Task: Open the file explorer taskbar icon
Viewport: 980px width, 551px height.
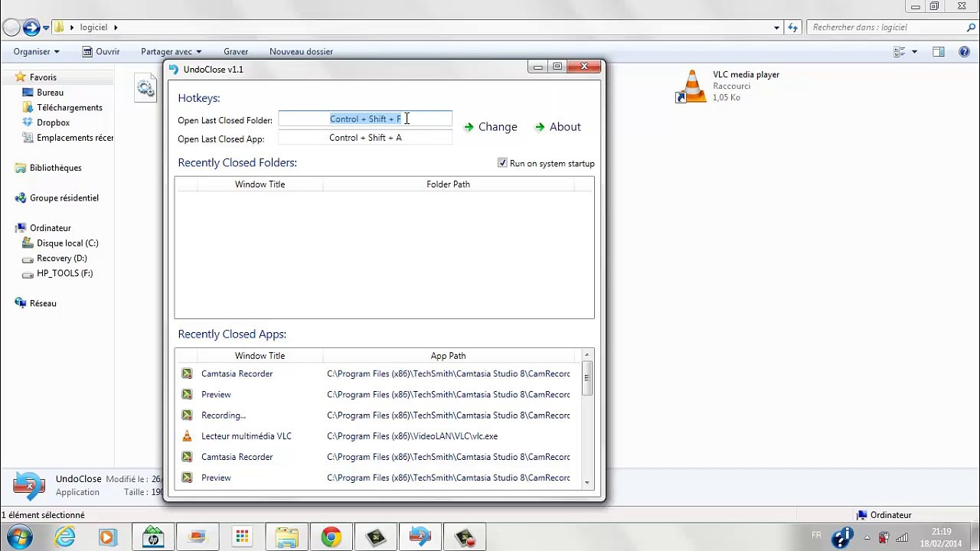Action: 286,537
